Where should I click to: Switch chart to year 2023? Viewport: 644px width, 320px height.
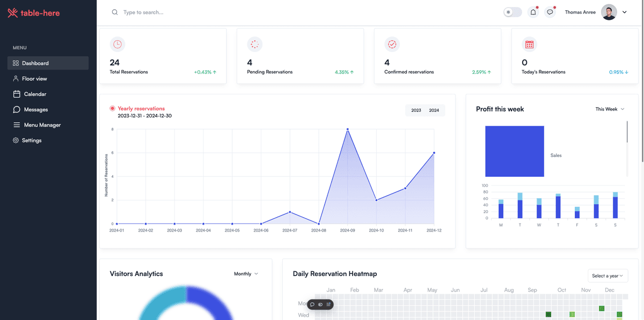tap(416, 110)
